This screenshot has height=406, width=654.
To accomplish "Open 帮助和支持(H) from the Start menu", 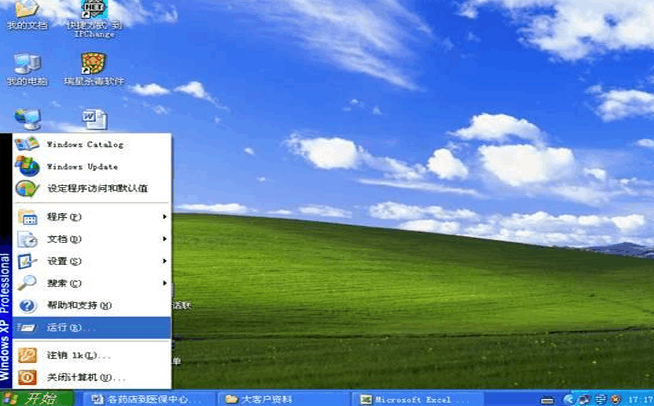I will (x=92, y=305).
